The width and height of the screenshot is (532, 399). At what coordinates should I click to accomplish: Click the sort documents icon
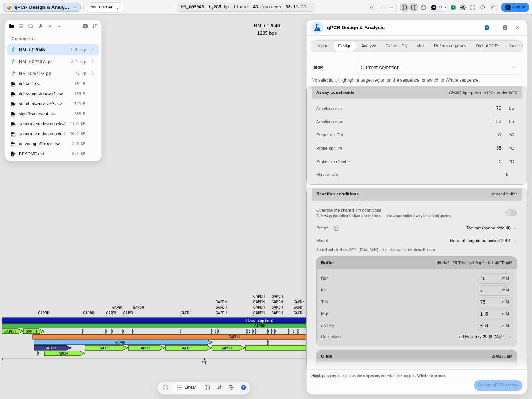[x=95, y=26]
